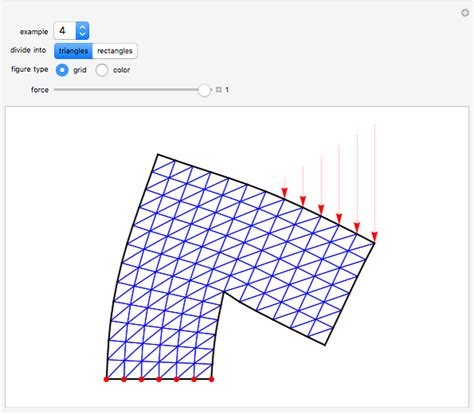Switch division to rectangles
Viewport: 474px width, 414px height.
(115, 51)
